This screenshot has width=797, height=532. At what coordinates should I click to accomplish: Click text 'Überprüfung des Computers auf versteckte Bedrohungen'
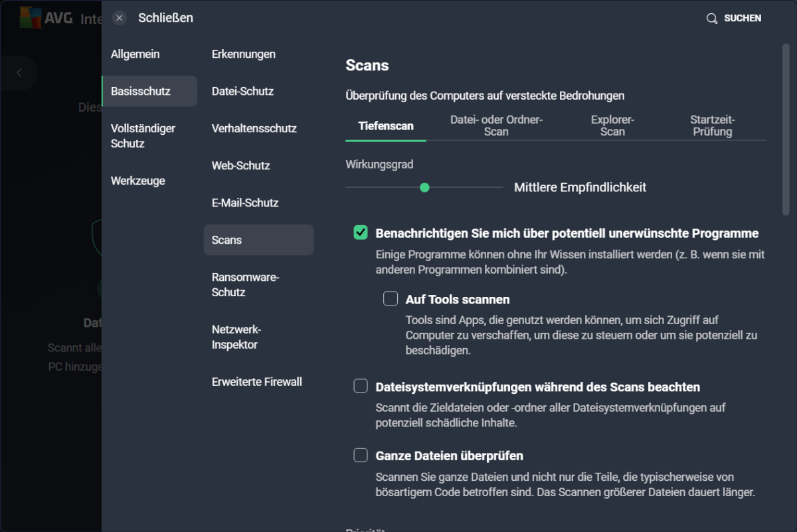(x=485, y=96)
